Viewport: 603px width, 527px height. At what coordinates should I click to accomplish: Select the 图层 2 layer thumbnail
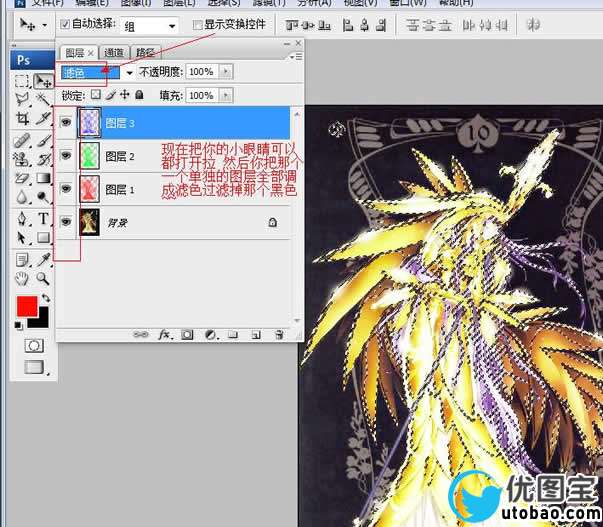tap(89, 155)
